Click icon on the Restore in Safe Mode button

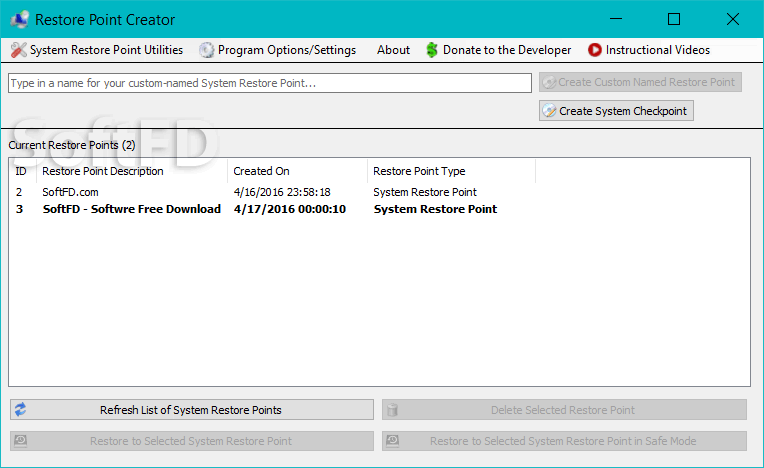pyautogui.click(x=392, y=441)
